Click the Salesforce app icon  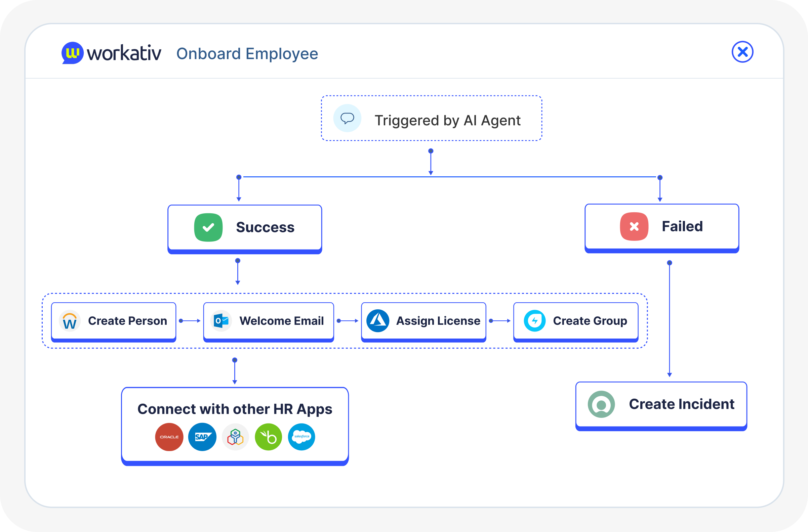coord(301,437)
